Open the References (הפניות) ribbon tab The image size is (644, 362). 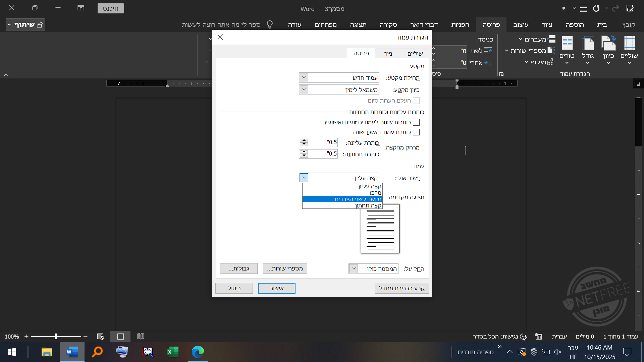[x=460, y=24]
